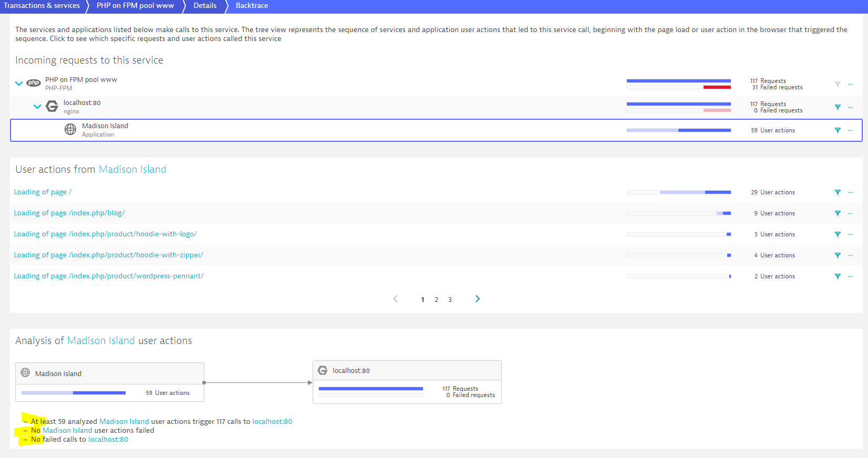Click '5 User actions' count text

(x=774, y=234)
